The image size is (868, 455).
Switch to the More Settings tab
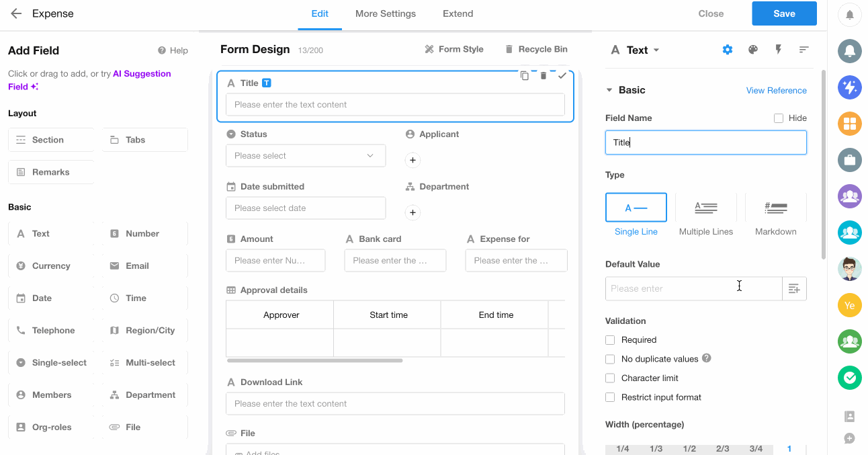[x=386, y=13]
